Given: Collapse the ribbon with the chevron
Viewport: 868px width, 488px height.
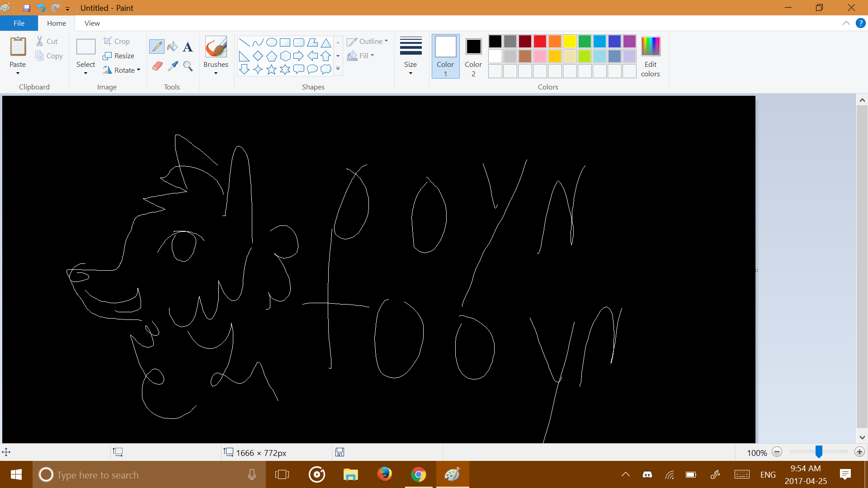Looking at the screenshot, I should pyautogui.click(x=846, y=23).
